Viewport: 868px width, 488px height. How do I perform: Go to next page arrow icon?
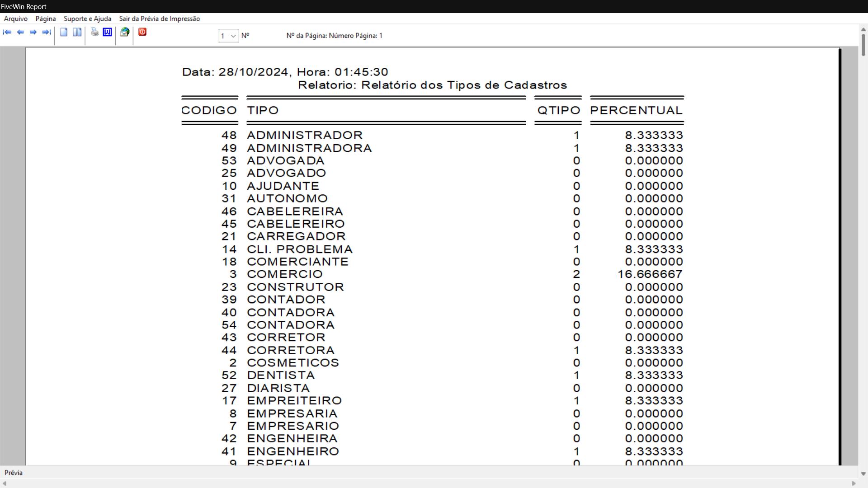[33, 32]
